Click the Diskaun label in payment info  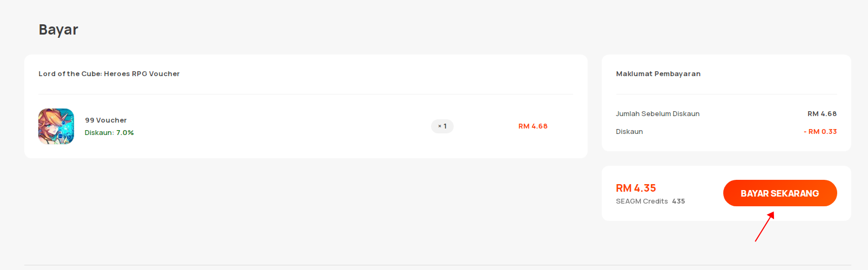629,132
